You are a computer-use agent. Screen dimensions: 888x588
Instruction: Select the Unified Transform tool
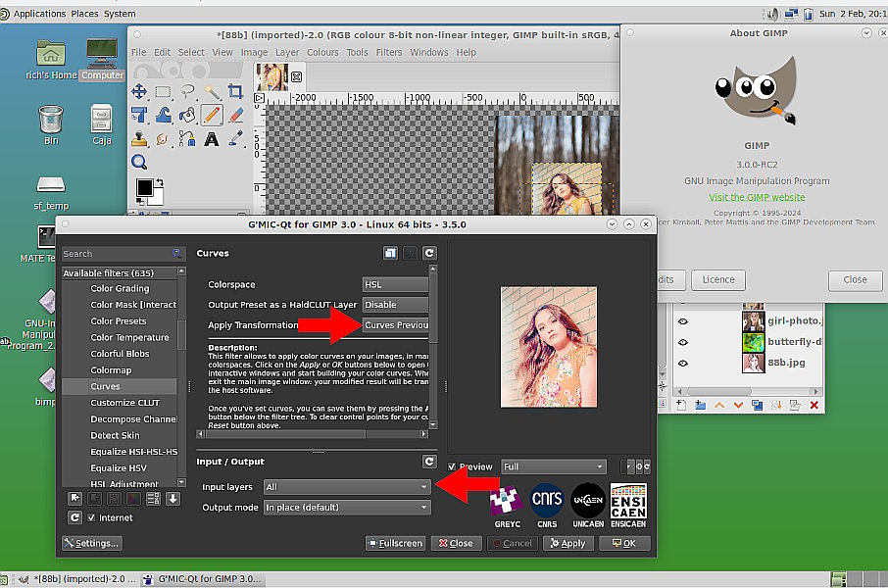click(x=139, y=115)
